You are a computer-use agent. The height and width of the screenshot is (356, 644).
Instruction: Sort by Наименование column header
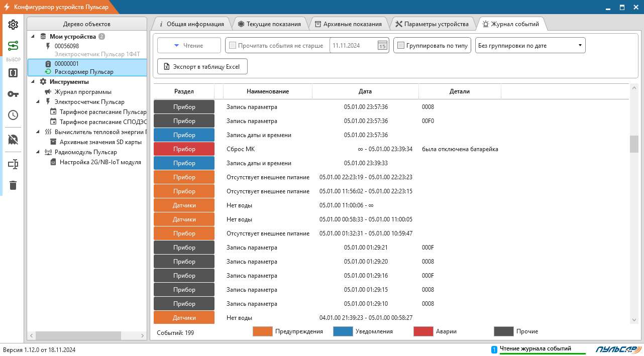click(268, 91)
